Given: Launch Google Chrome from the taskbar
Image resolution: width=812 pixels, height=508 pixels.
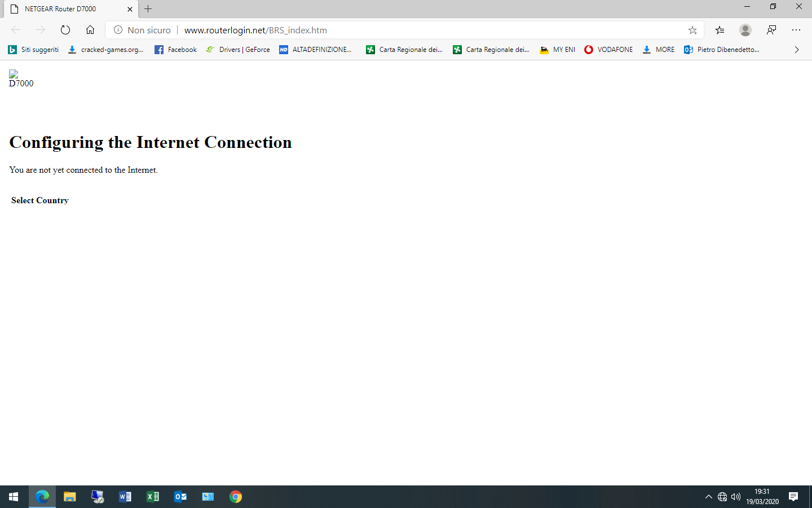Looking at the screenshot, I should point(236,497).
